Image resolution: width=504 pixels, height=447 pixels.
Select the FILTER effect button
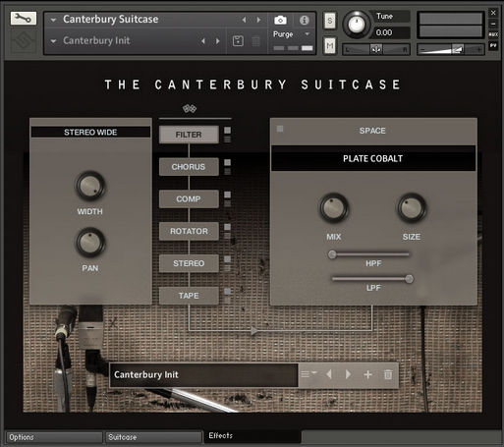point(189,135)
